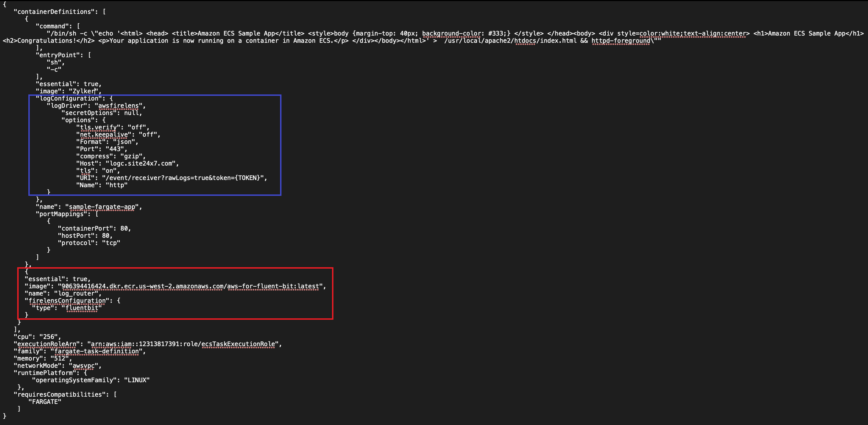Click the "executionRoleArn" key

coord(46,344)
